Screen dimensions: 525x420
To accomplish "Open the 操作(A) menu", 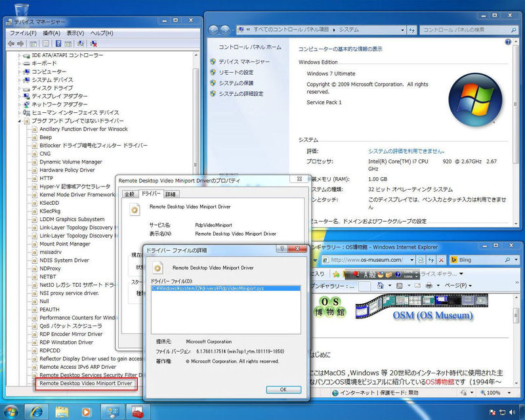I will [x=52, y=33].
